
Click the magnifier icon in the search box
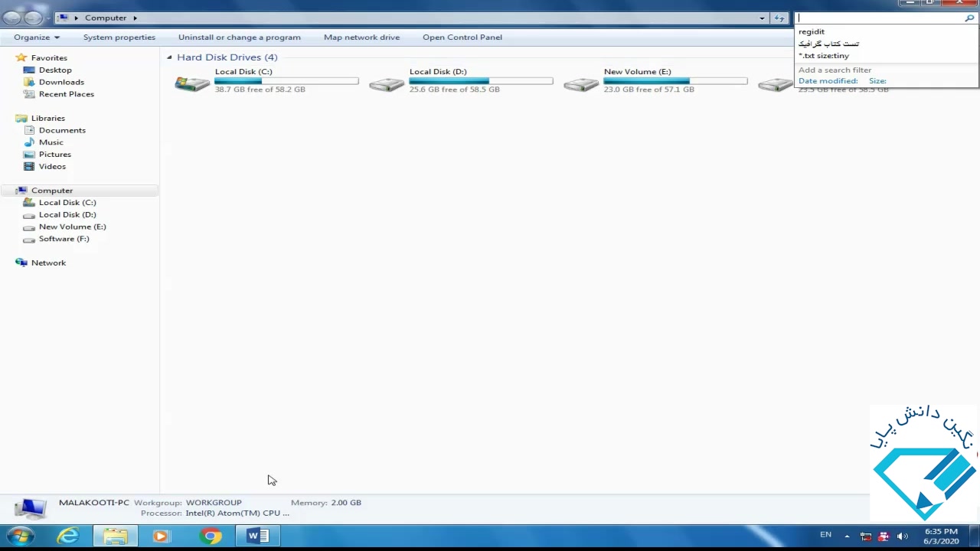coord(969,18)
